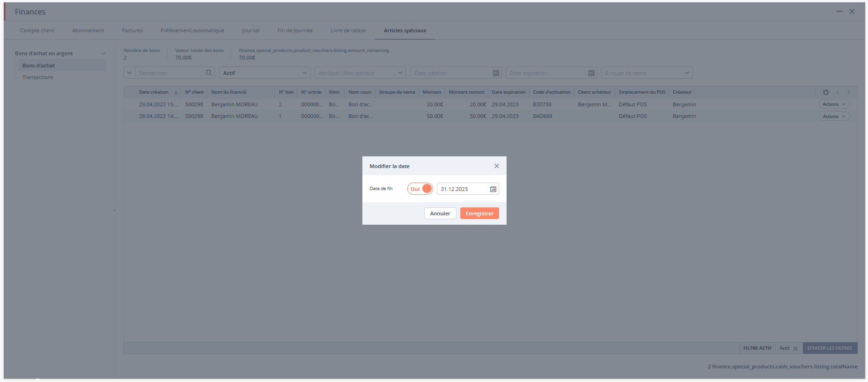The height and width of the screenshot is (382, 868).
Task: Open the Actif status dropdown
Action: [x=265, y=73]
